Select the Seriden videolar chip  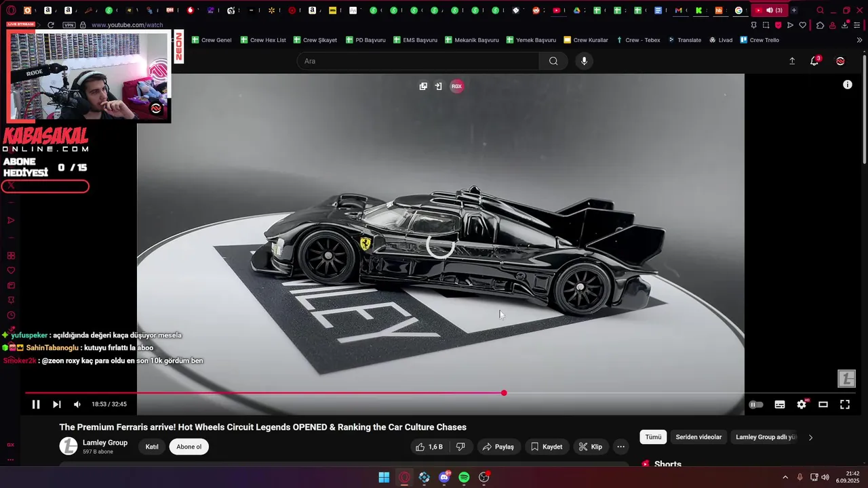tap(698, 437)
